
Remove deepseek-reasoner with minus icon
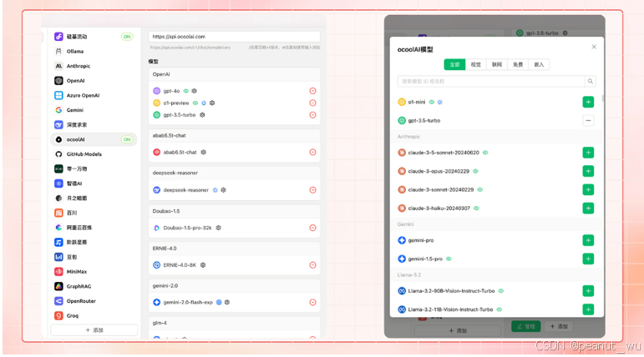click(x=312, y=190)
